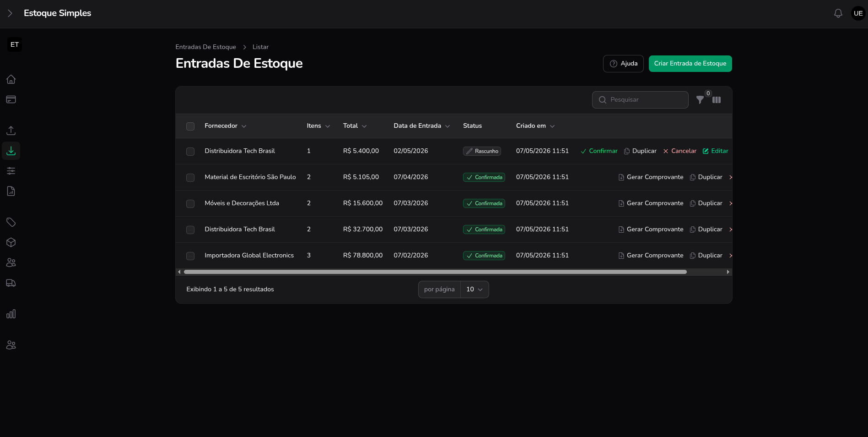Duplicar the R$ 32.700,00 entry
Image resolution: width=868 pixels, height=437 pixels.
point(706,229)
